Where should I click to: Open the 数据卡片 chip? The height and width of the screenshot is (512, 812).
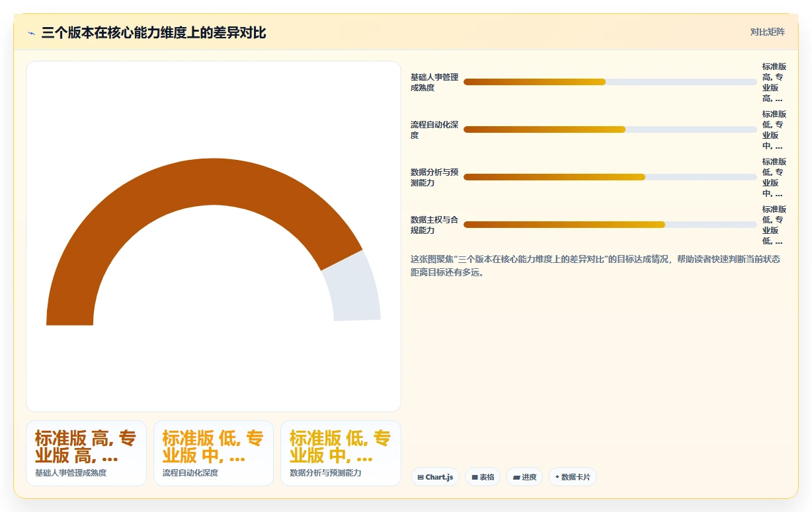[x=573, y=477]
